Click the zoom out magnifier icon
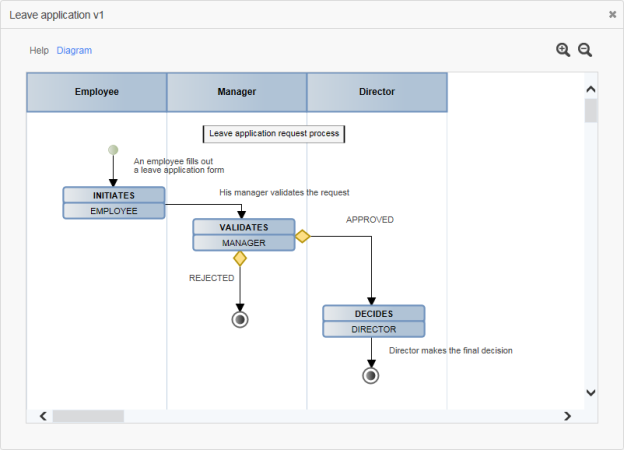Screen dimensions: 624x450 pos(585,50)
